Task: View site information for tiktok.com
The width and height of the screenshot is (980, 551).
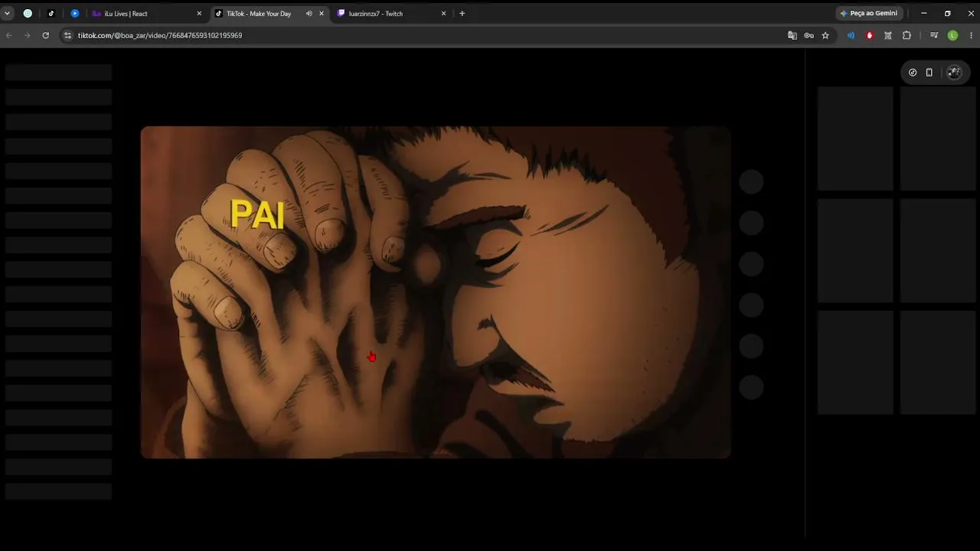Action: 67,35
